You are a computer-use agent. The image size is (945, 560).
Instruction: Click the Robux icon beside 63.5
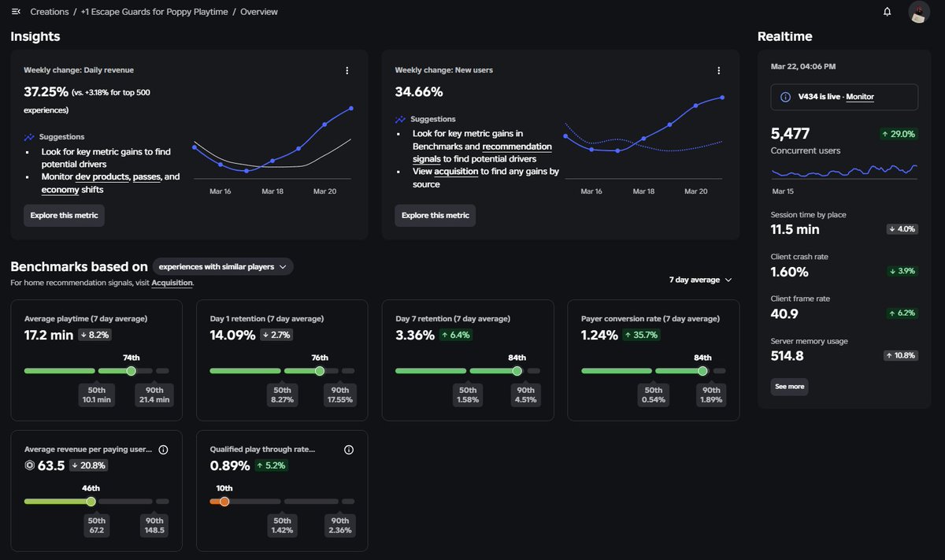point(30,465)
